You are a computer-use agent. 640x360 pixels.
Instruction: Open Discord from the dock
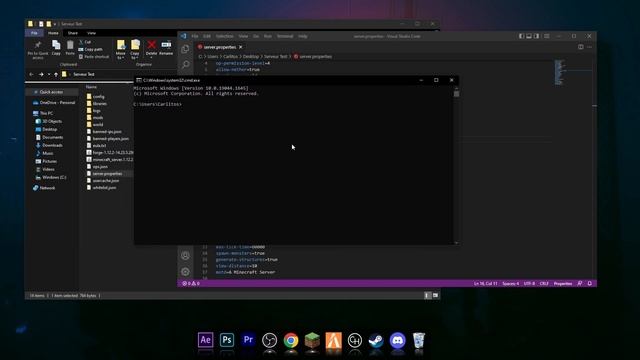pyautogui.click(x=397, y=340)
